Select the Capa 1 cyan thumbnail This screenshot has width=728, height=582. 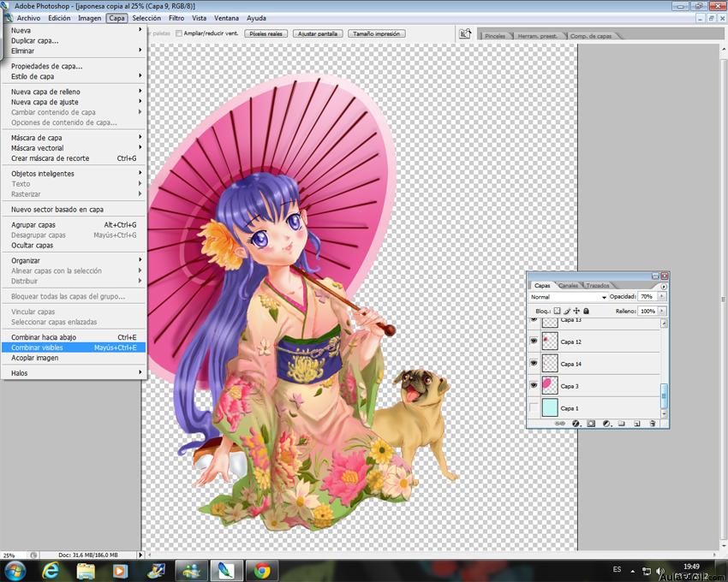[x=550, y=407]
